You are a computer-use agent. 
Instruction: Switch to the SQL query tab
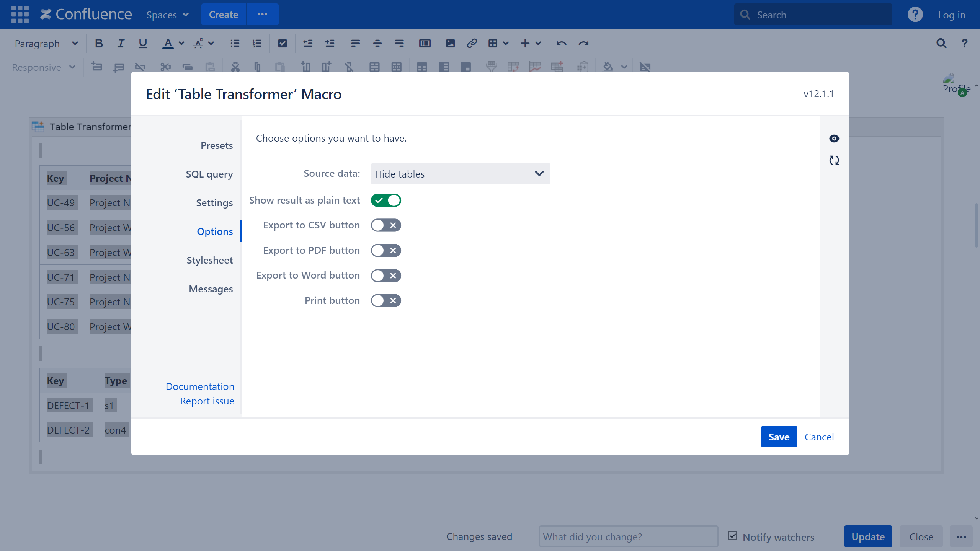click(x=209, y=174)
